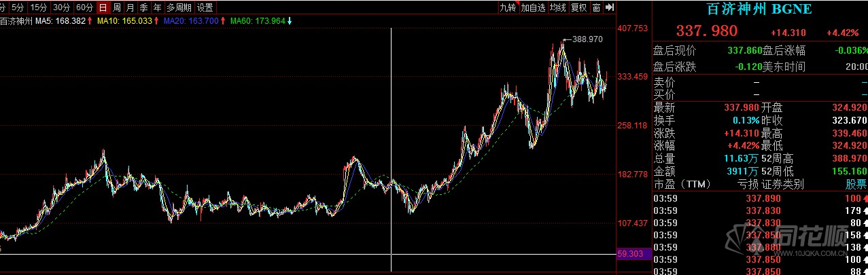The height and width of the screenshot is (275, 868).
Task: Open the 多周期 multi-period view
Action: point(179,7)
